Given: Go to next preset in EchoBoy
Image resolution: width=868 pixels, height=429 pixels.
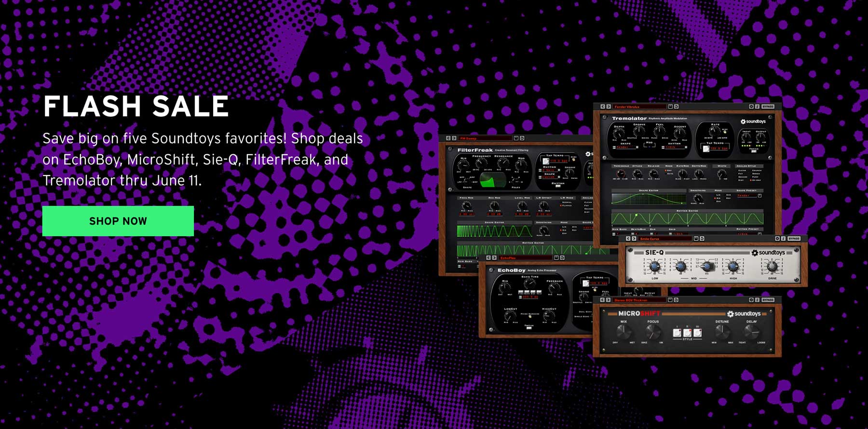Looking at the screenshot, I should tap(494, 258).
